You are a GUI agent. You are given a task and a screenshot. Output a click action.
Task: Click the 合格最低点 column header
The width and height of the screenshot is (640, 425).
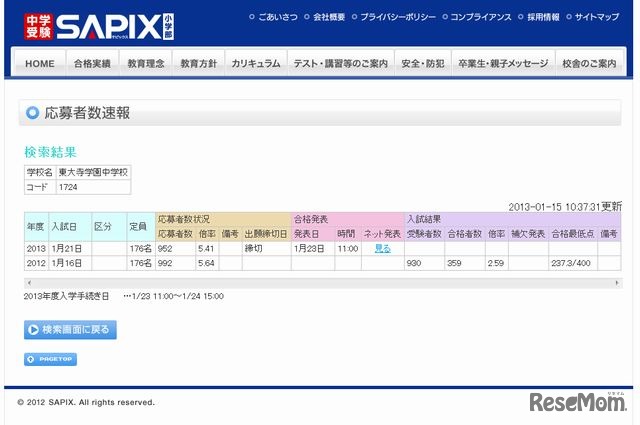click(x=573, y=234)
